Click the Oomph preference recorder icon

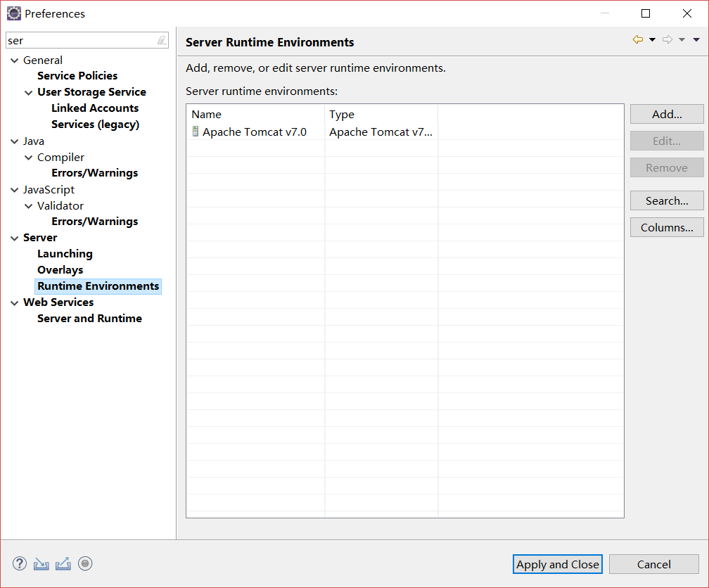(85, 563)
